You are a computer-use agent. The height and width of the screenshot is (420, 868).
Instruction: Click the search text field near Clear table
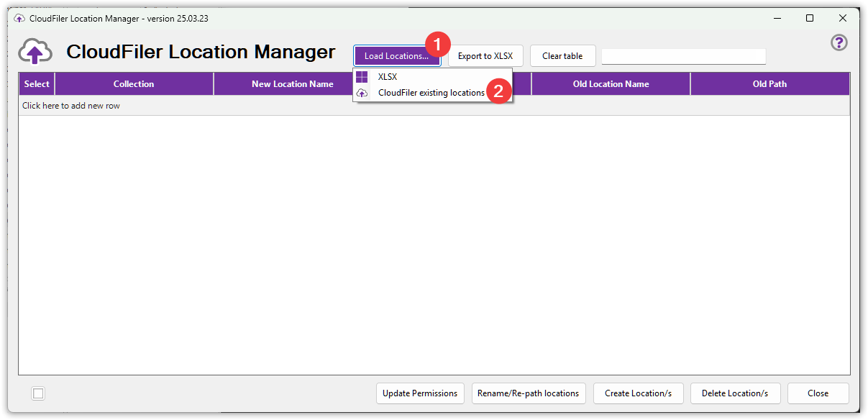point(683,55)
